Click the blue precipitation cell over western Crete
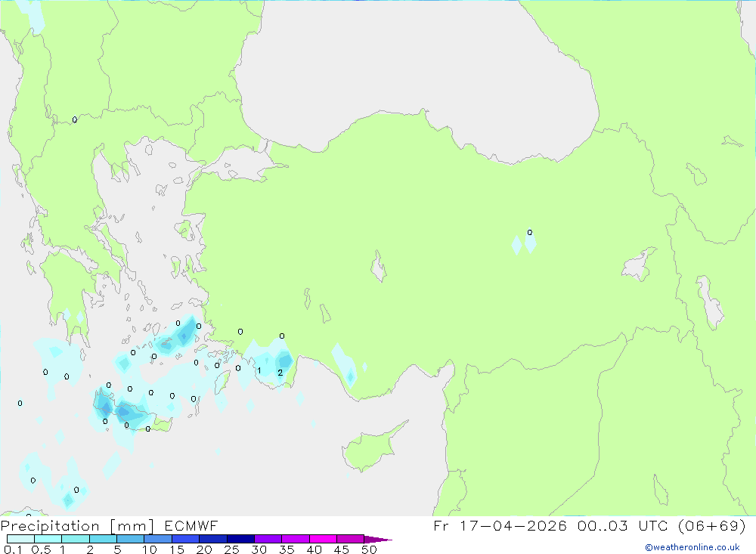 click(x=105, y=407)
